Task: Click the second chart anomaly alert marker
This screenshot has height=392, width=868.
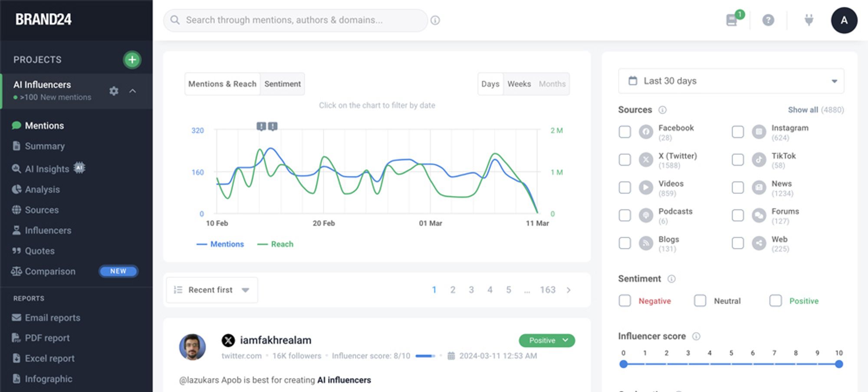Action: [273, 126]
